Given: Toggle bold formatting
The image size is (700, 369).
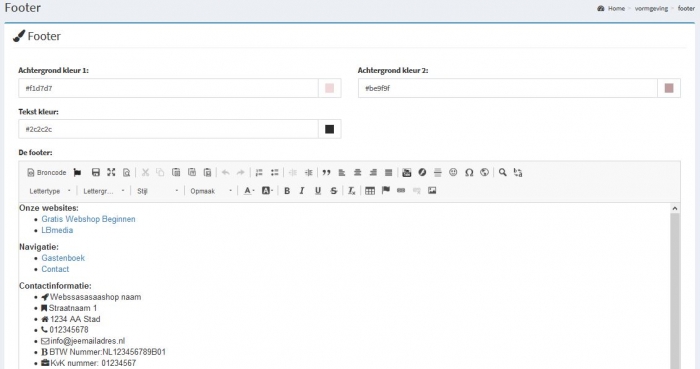Looking at the screenshot, I should tap(287, 191).
